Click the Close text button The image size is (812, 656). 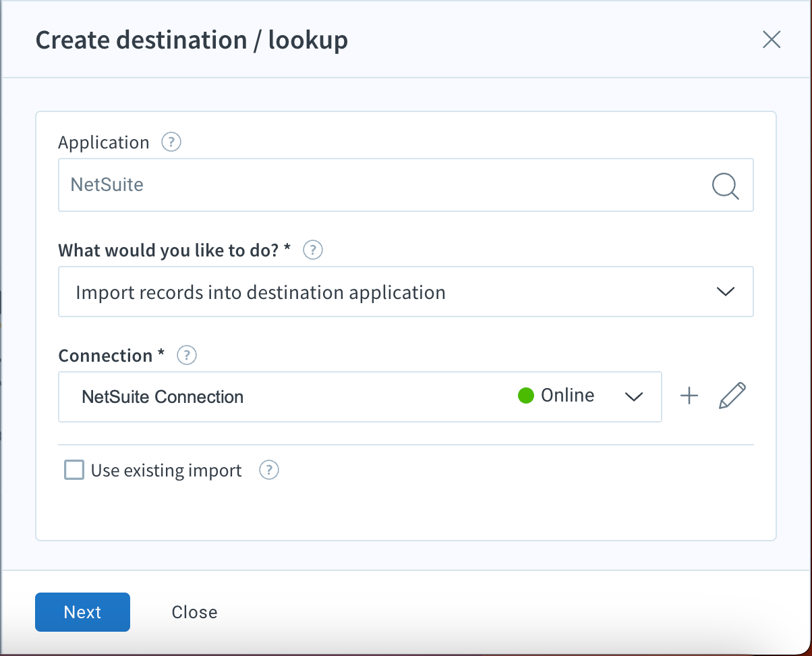[x=194, y=612]
